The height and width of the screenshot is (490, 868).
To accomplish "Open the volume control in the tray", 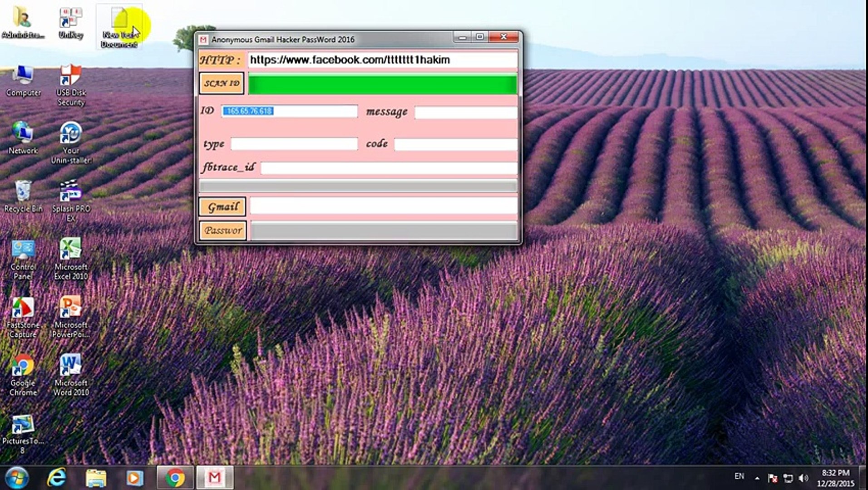I will (803, 478).
